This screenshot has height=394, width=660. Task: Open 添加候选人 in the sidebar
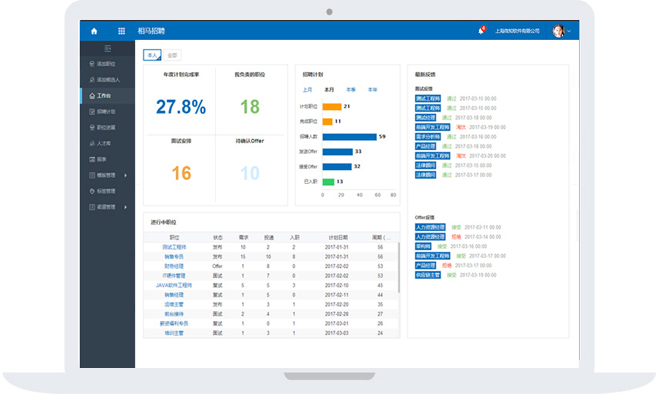[x=105, y=80]
